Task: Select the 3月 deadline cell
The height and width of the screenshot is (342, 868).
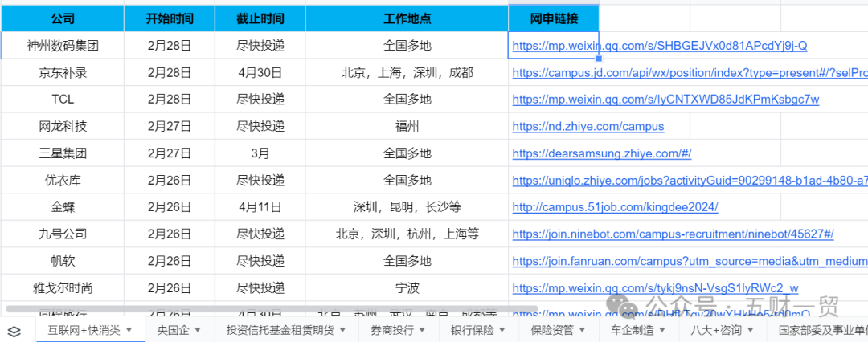Action: (260, 153)
